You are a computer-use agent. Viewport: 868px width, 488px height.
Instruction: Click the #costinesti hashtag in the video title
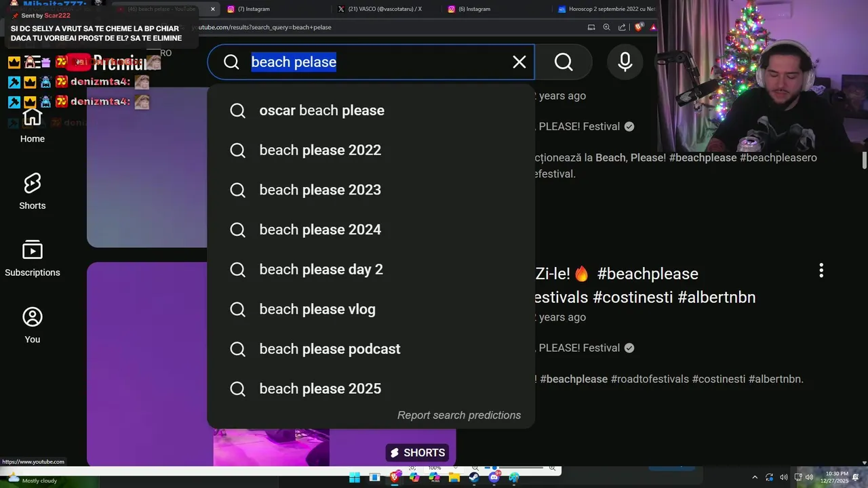633,297
